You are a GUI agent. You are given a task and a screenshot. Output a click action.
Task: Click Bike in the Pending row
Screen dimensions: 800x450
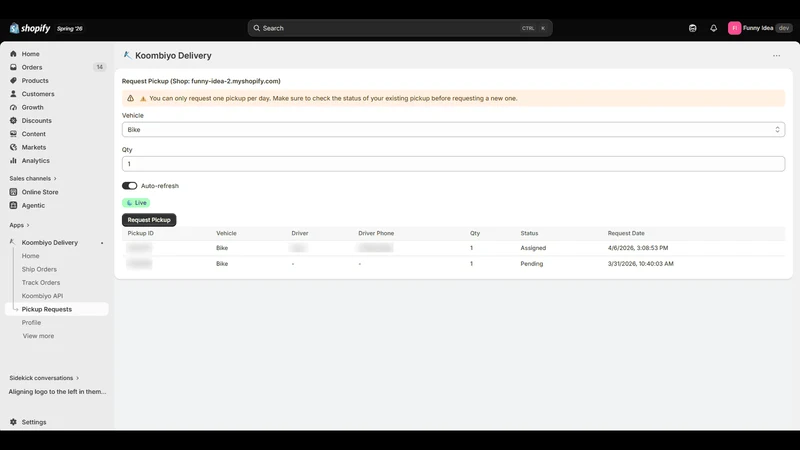click(x=222, y=264)
